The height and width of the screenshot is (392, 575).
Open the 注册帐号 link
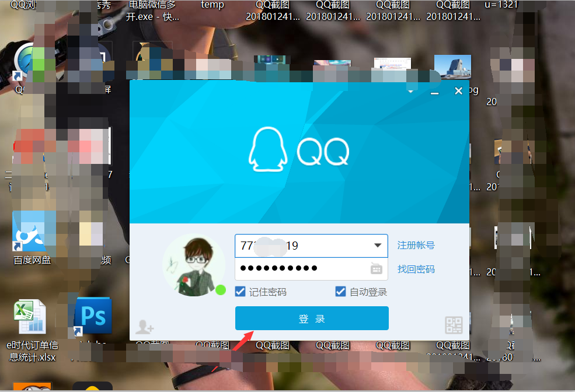416,245
